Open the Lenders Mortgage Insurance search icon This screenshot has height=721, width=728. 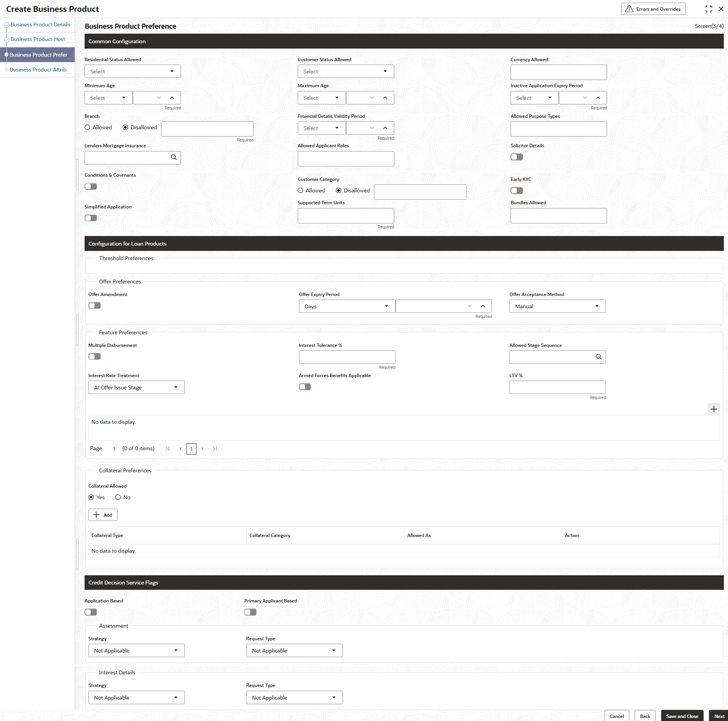[174, 157]
